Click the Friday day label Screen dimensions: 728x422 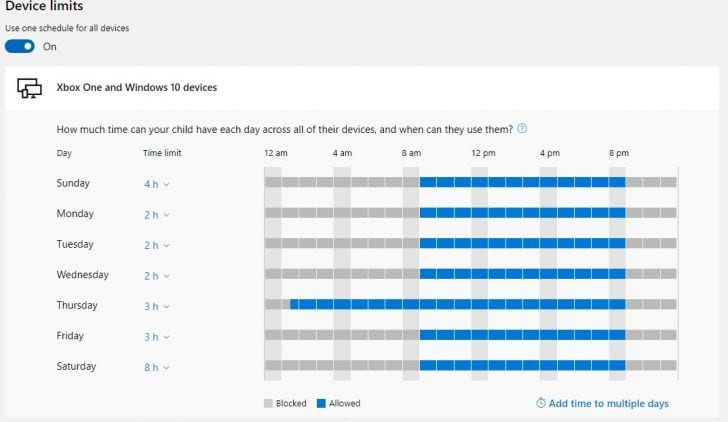click(x=70, y=336)
